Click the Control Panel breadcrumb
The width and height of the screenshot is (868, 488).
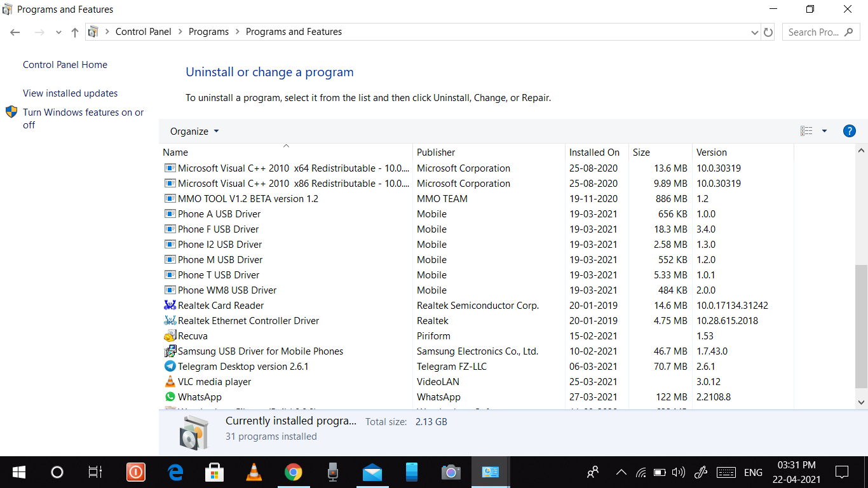pyautogui.click(x=144, y=32)
